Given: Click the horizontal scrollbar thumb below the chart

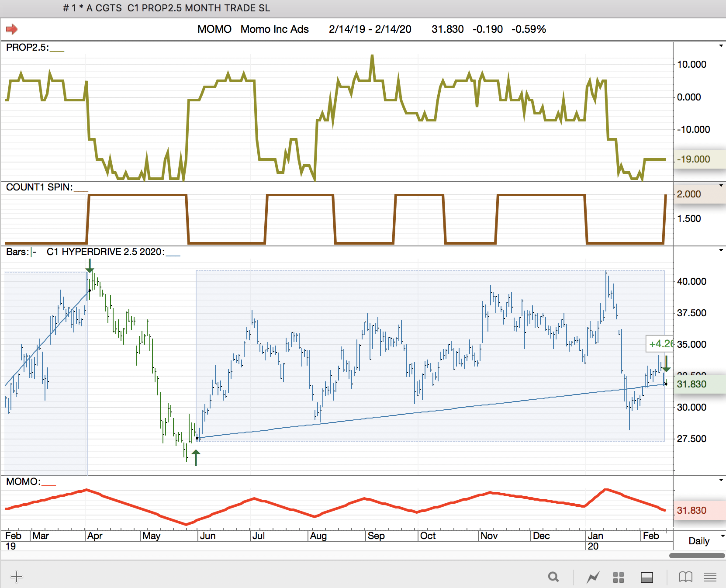Looking at the screenshot, I should click(697, 556).
